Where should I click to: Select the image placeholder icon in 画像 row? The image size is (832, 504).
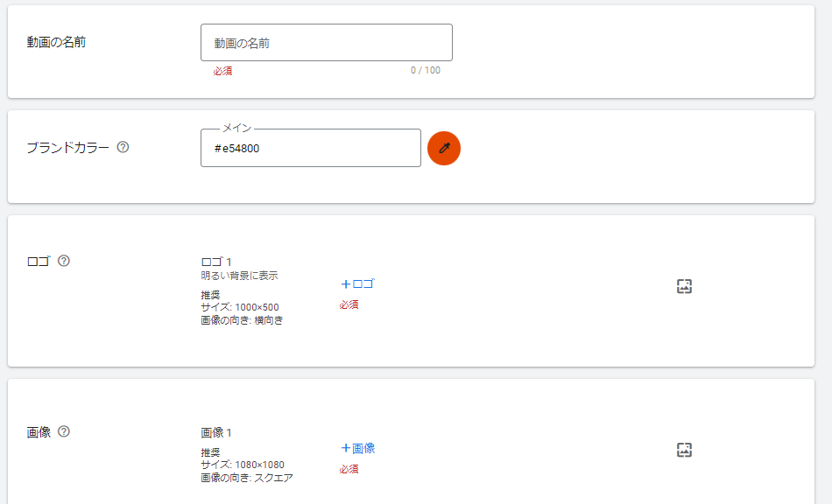click(685, 450)
